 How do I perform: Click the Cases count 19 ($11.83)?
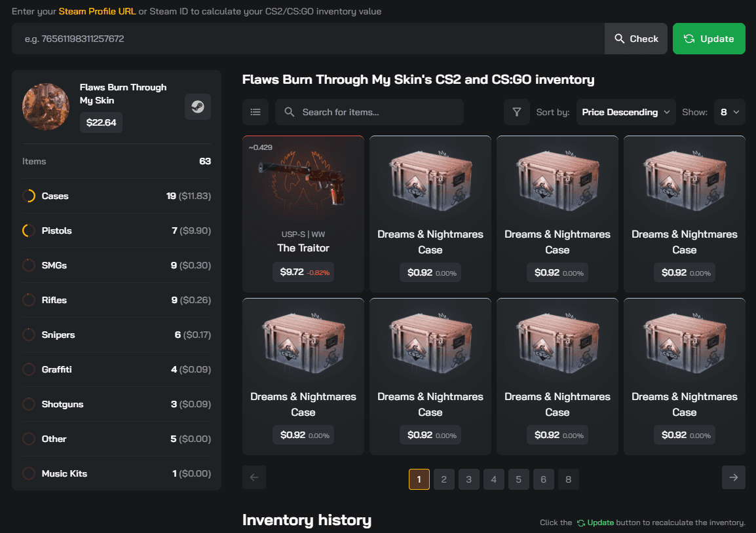tap(189, 196)
